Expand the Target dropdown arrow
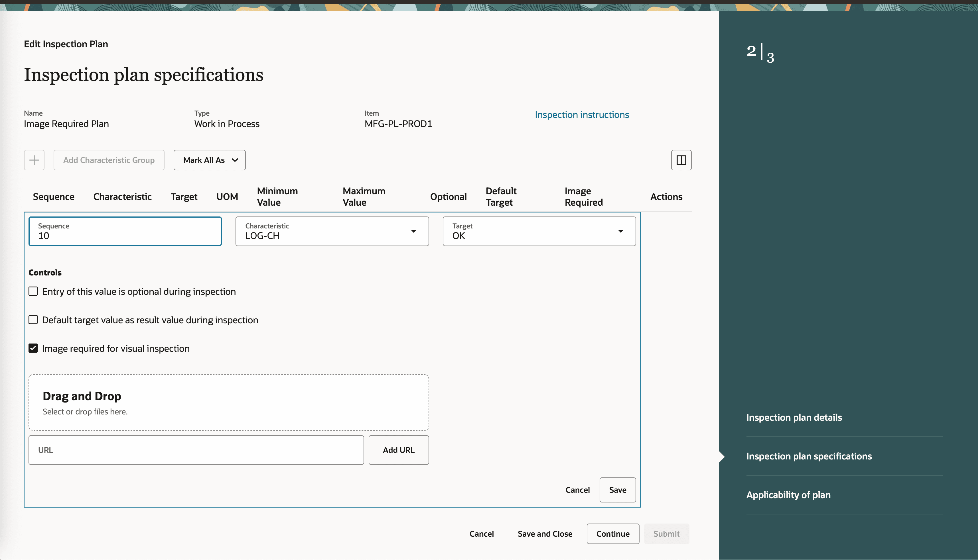The image size is (978, 560). pyautogui.click(x=620, y=231)
